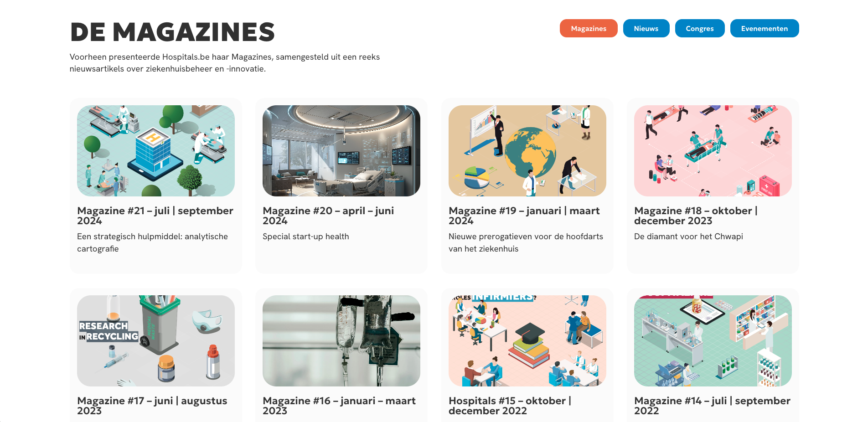Open Magazine #21 hospital illustration thumbnail
The height and width of the screenshot is (422, 868).
156,151
